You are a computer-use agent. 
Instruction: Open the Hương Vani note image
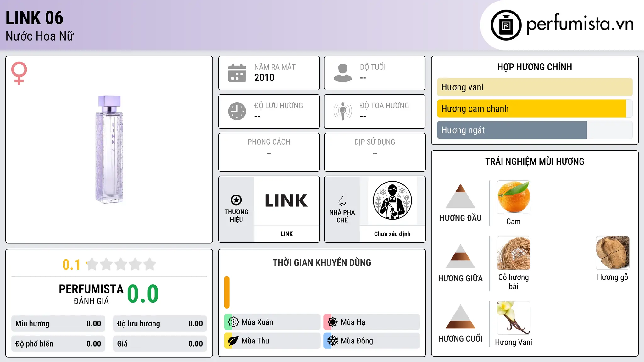[514, 318]
